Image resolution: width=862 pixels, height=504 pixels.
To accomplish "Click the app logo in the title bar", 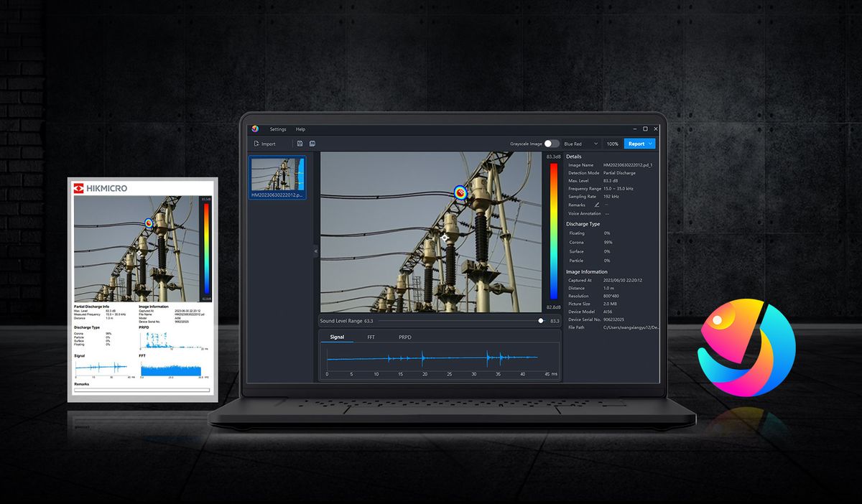I will (x=254, y=129).
